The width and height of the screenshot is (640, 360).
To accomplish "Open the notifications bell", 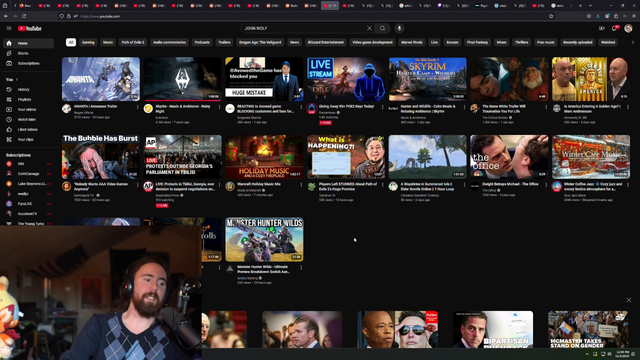I will [614, 28].
